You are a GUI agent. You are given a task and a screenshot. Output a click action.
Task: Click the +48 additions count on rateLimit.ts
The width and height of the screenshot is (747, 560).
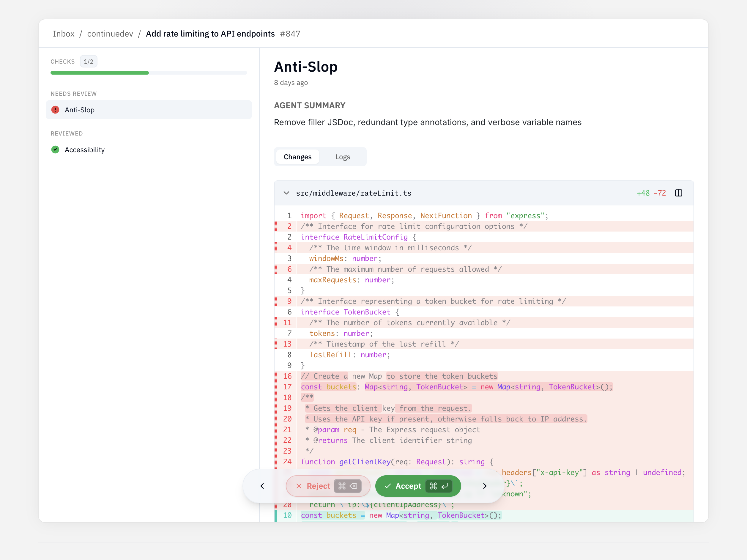pos(643,193)
